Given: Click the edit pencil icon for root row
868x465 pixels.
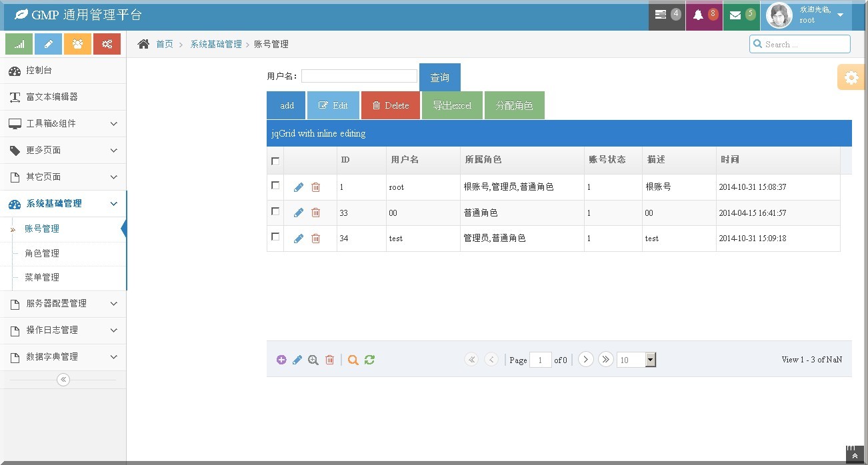Looking at the screenshot, I should [x=298, y=187].
